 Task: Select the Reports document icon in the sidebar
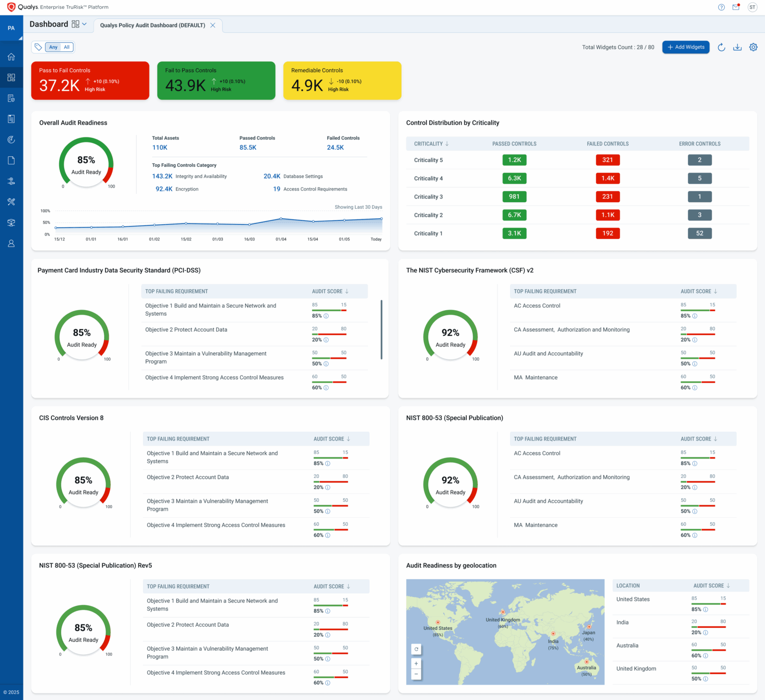pos(11,118)
